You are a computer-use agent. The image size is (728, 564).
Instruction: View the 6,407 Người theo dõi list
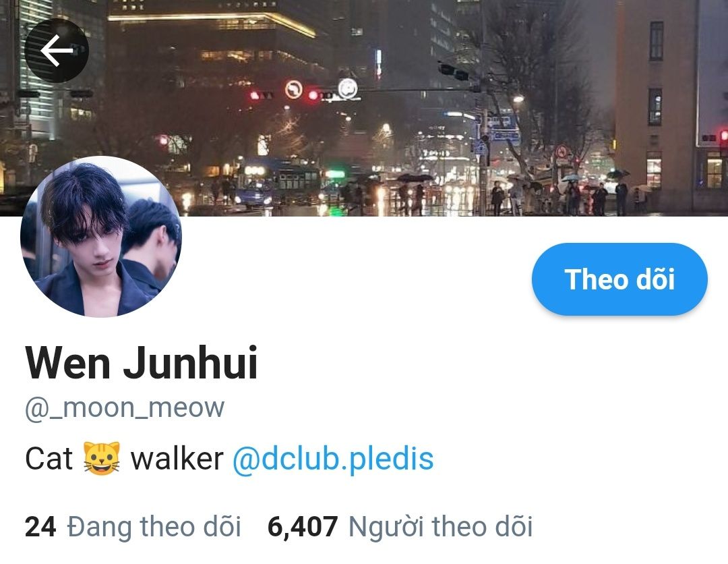tap(400, 527)
